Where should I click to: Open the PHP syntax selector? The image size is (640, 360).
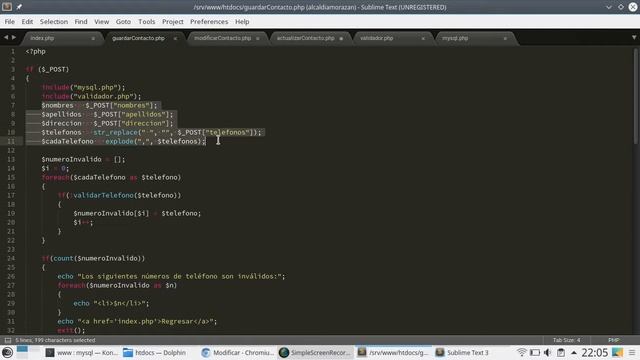coord(613,340)
